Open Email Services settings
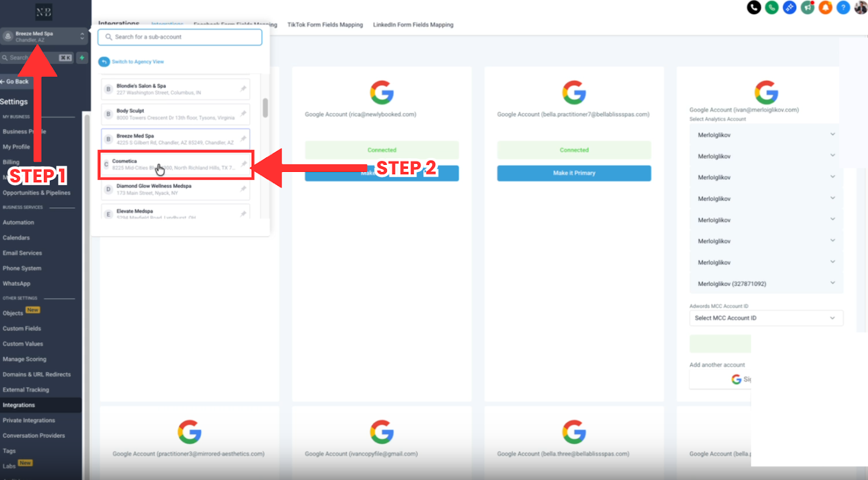Image resolution: width=868 pixels, height=480 pixels. click(x=22, y=253)
